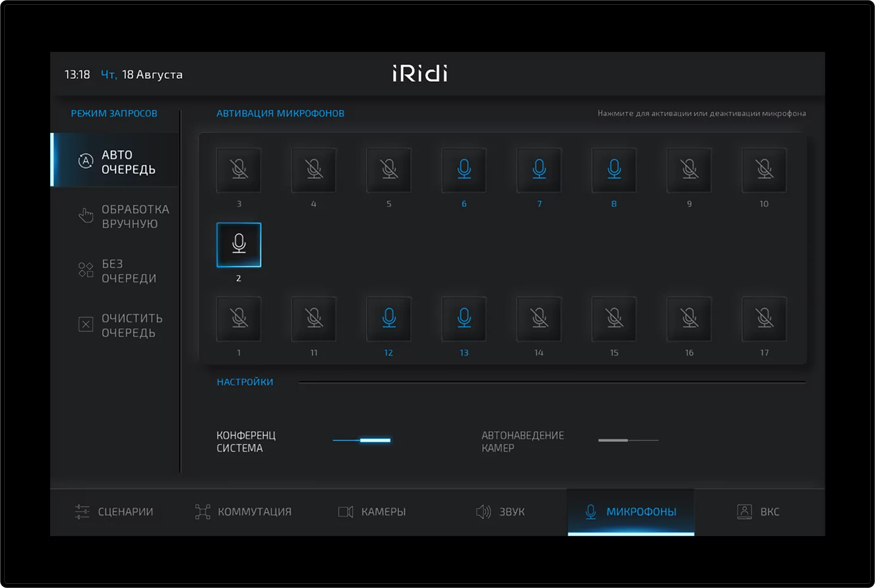This screenshot has width=875, height=588.
Task: Click the sliders icon on СЦЕНАРИИ tab
Action: (81, 512)
